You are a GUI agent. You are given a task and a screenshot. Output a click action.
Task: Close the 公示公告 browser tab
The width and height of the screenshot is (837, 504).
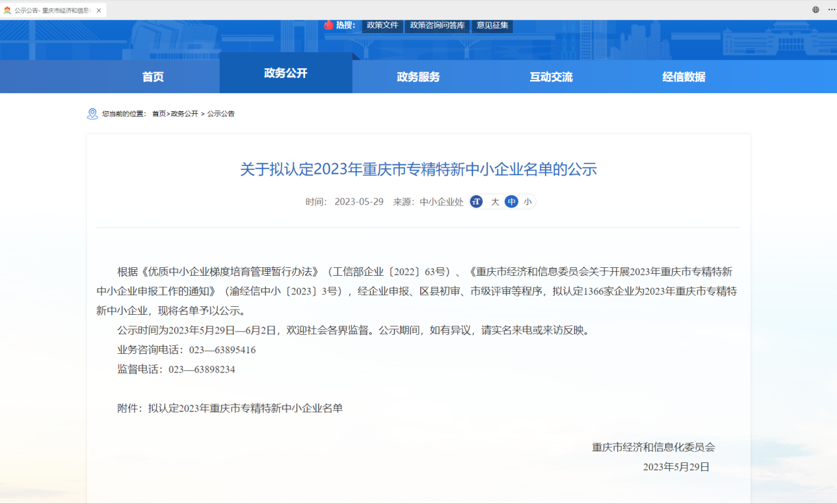click(99, 11)
